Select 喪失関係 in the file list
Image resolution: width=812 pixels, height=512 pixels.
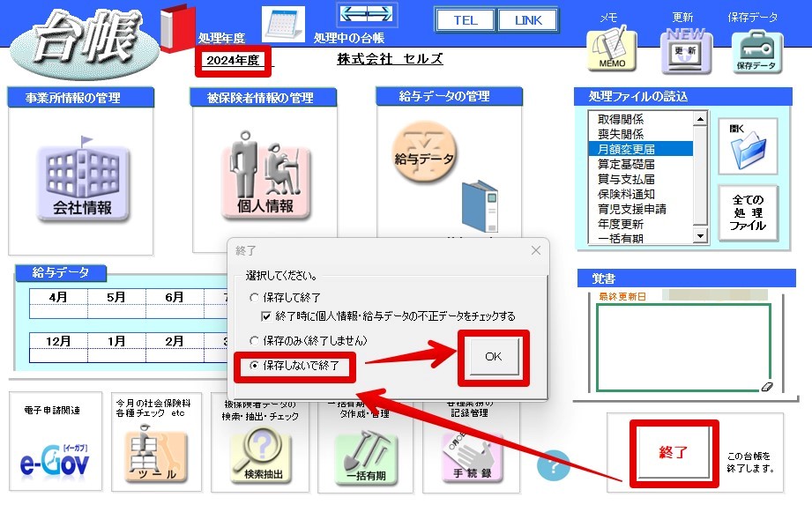pos(641,134)
